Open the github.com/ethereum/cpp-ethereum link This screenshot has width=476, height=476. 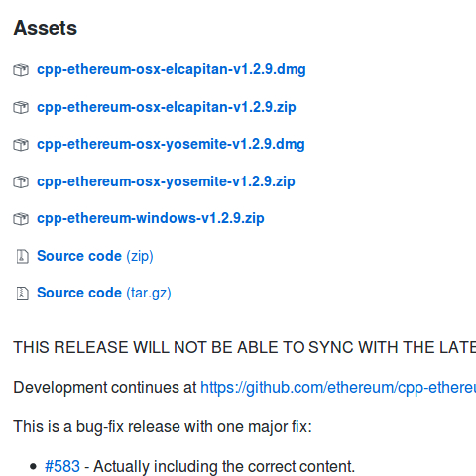click(x=338, y=387)
